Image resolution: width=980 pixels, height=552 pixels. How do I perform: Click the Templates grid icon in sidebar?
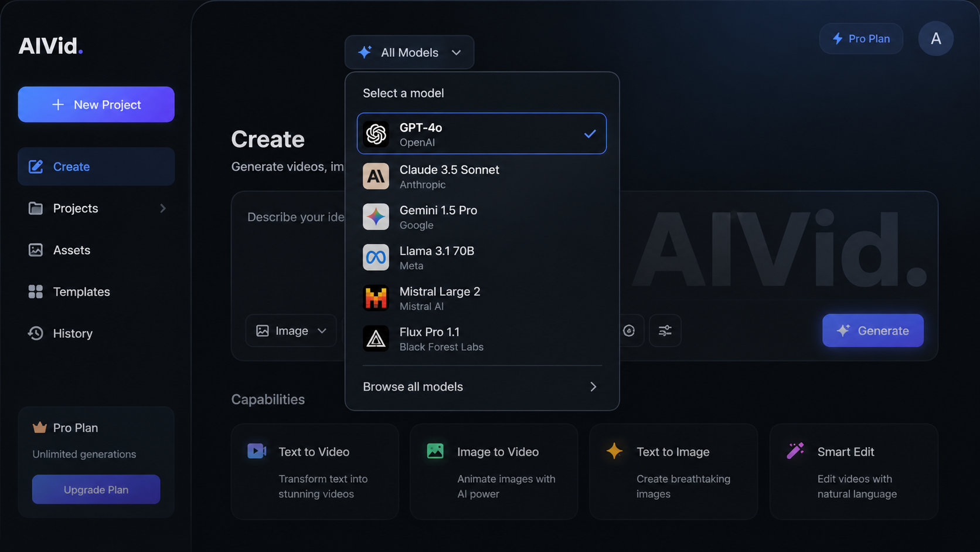click(x=36, y=292)
